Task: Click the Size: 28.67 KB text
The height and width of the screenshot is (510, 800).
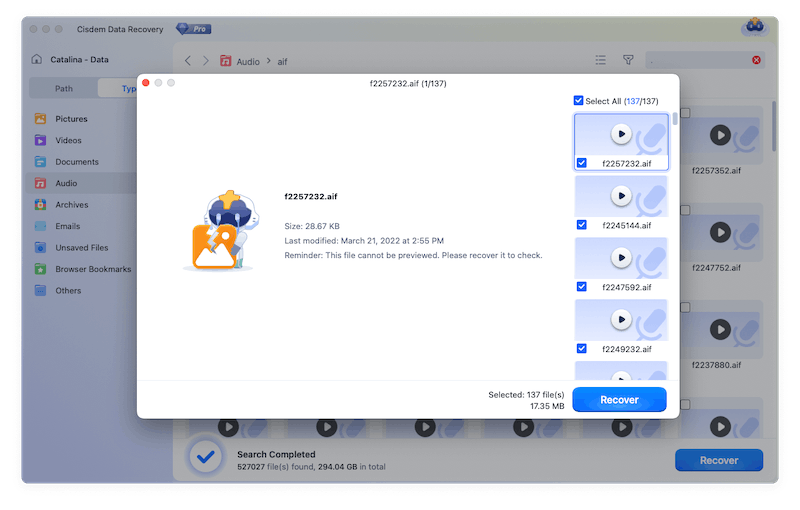Action: pyautogui.click(x=312, y=226)
